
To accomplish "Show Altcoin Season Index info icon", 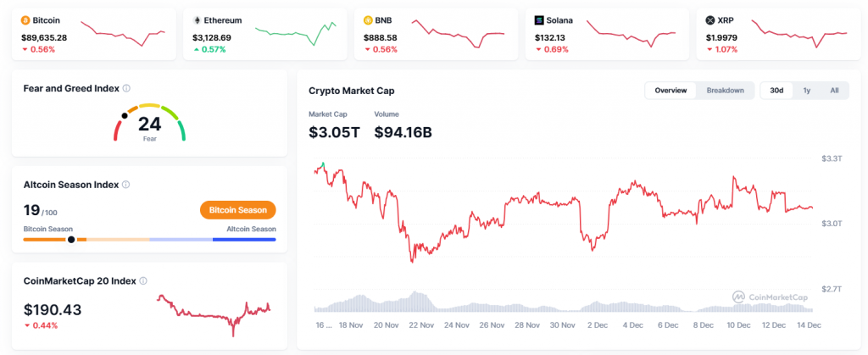I will (126, 184).
